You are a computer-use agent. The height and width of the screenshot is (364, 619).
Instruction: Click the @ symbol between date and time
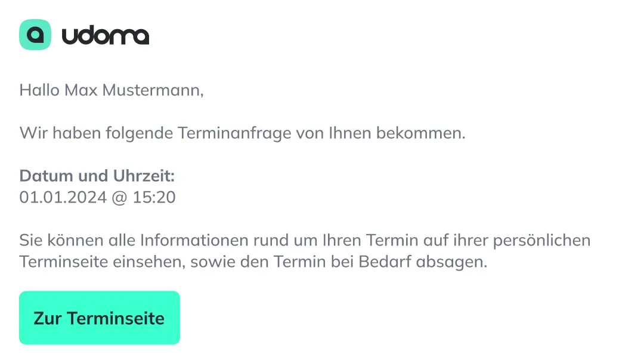(x=120, y=198)
